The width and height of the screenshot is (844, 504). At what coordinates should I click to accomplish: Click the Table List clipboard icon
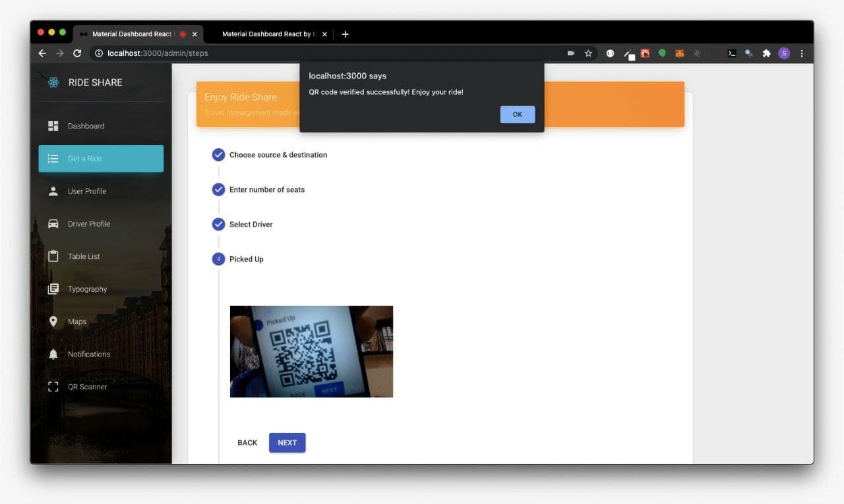[53, 256]
